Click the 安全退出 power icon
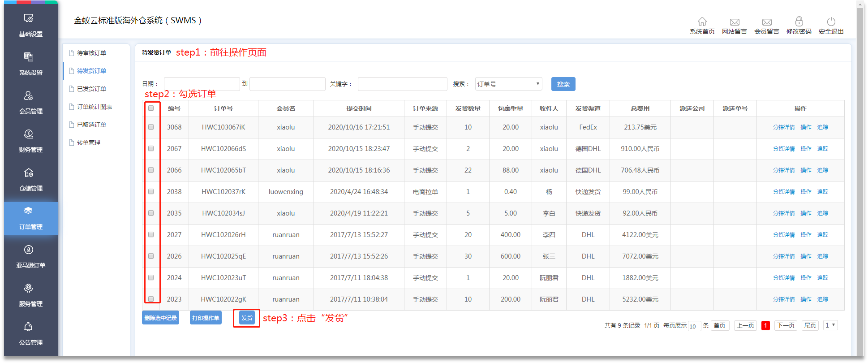 [831, 22]
